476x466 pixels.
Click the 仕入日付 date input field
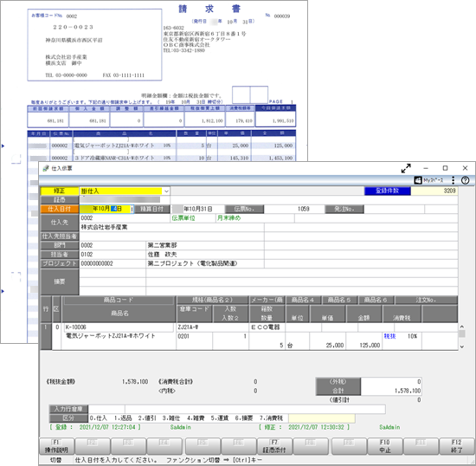point(106,209)
